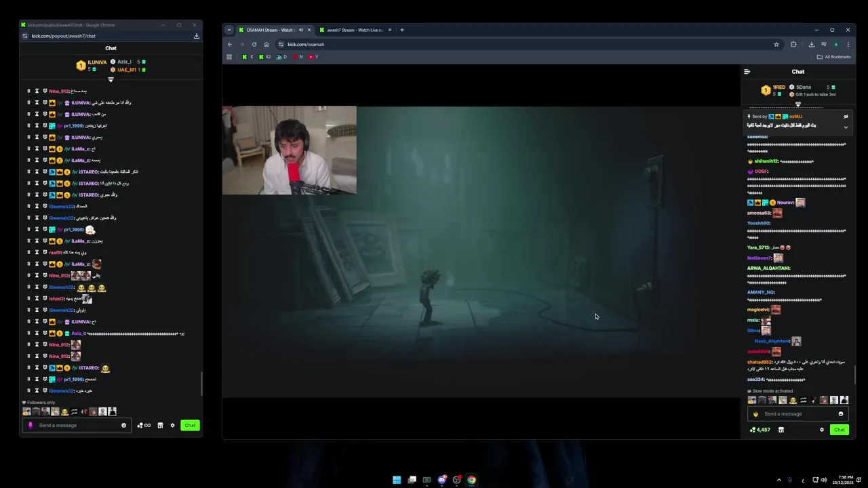The image size is (868, 488).
Task: Open bookmark labeled K
Action: [x=248, y=57]
